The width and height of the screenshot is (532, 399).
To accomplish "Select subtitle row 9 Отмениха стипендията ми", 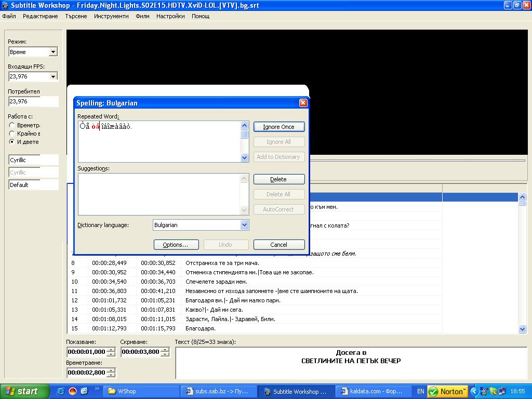I will 255,272.
